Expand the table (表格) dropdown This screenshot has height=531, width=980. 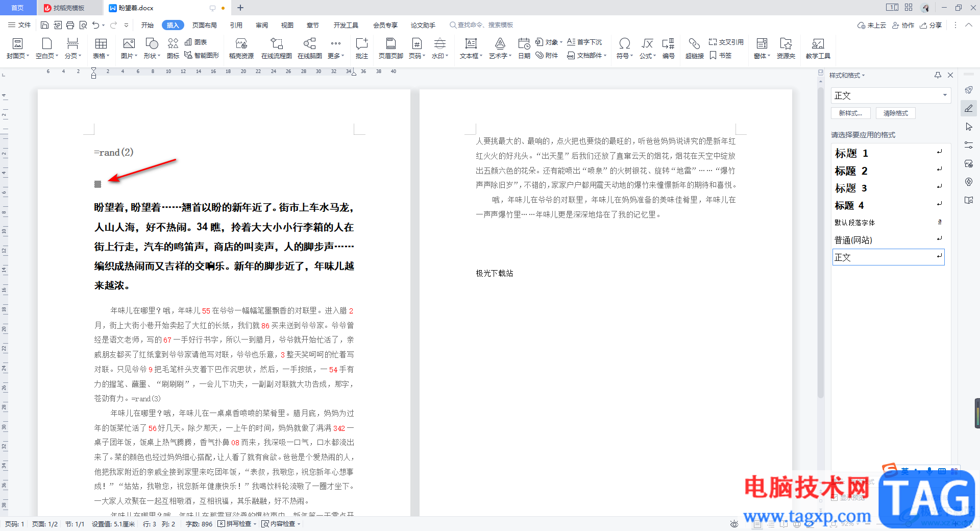pos(101,56)
